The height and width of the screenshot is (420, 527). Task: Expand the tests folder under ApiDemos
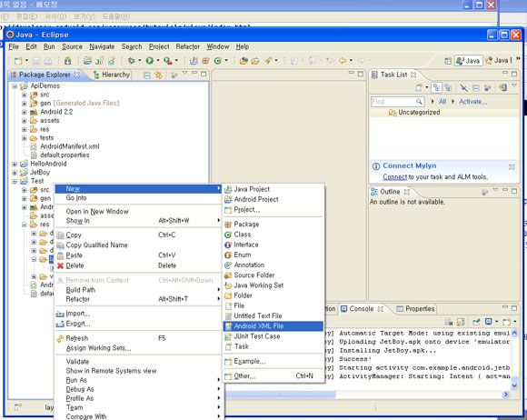point(25,138)
